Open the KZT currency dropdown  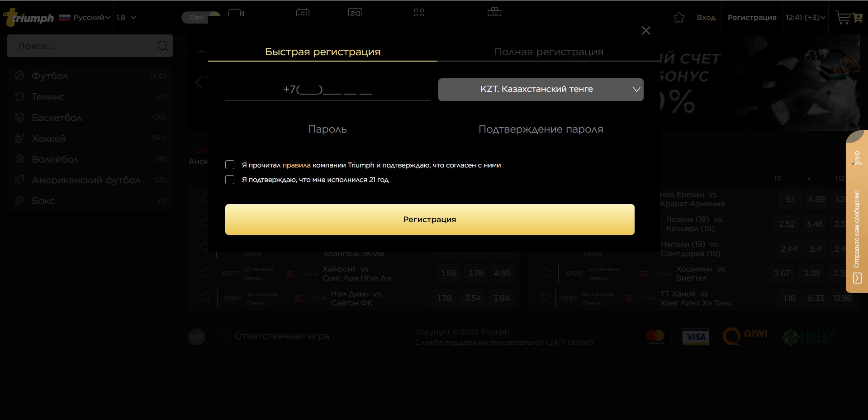coord(541,90)
